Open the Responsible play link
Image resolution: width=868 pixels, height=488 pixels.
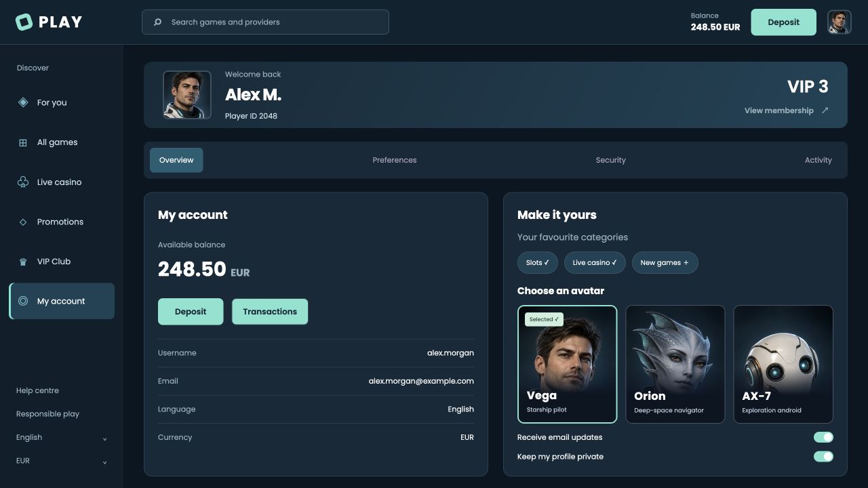click(x=47, y=414)
